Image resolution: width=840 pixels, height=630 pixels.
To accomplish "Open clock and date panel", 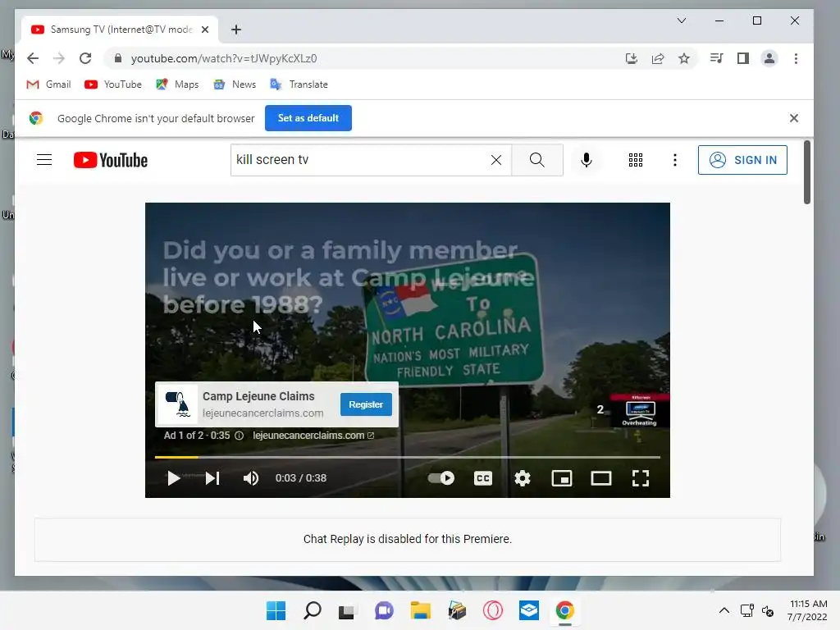I will pos(807,610).
